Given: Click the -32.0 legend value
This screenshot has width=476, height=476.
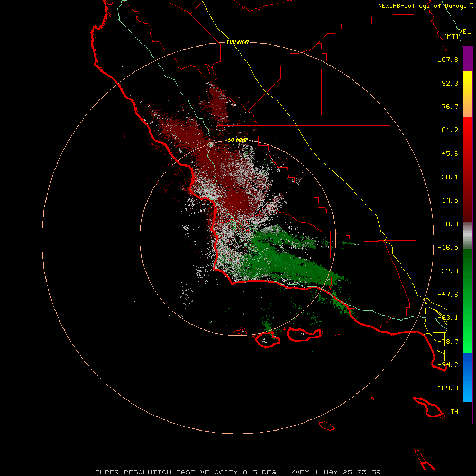Looking at the screenshot, I should (448, 271).
